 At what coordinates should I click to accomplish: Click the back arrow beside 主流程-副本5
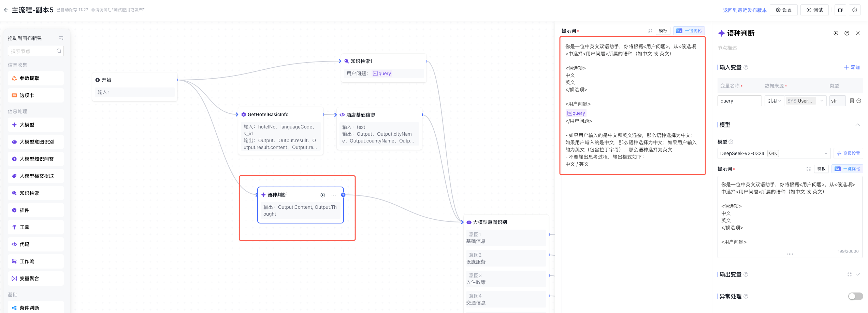6,10
